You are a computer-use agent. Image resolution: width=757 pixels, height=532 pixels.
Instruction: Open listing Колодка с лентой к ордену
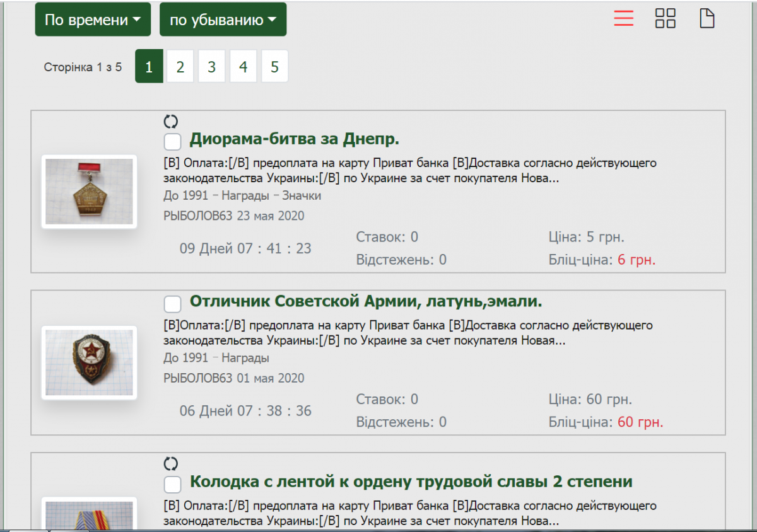411,482
